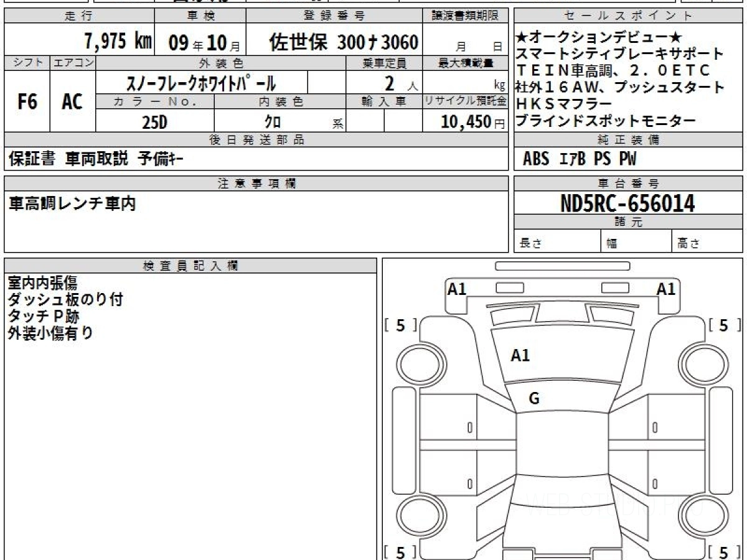Click the G mark on the windshield
This screenshot has width=747, height=560.
pyautogui.click(x=533, y=399)
